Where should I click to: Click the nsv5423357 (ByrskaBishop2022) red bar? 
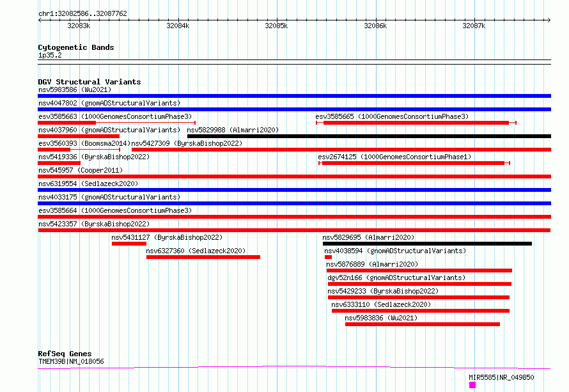(x=294, y=230)
